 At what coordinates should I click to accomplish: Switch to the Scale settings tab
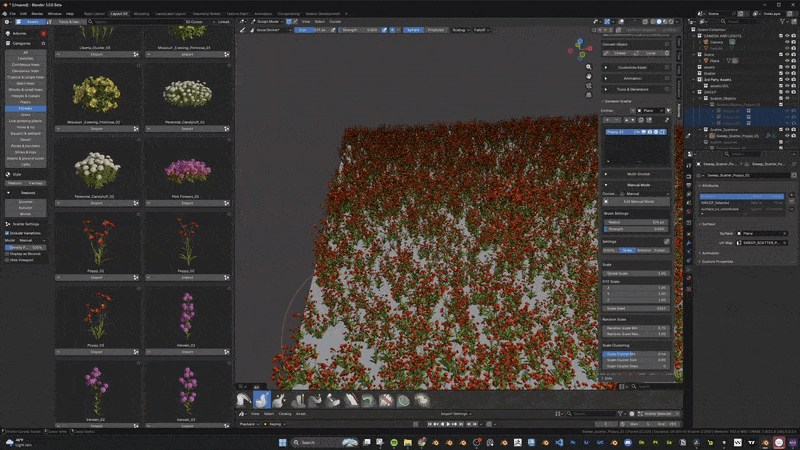tap(627, 251)
